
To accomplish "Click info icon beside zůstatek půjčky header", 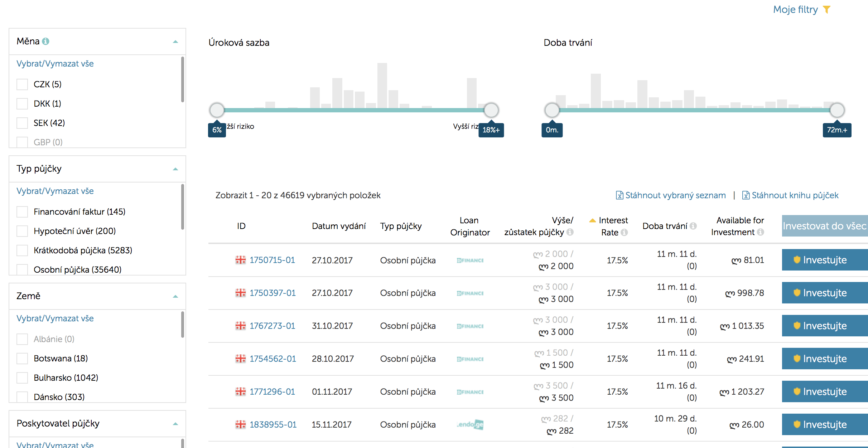I will click(x=570, y=232).
